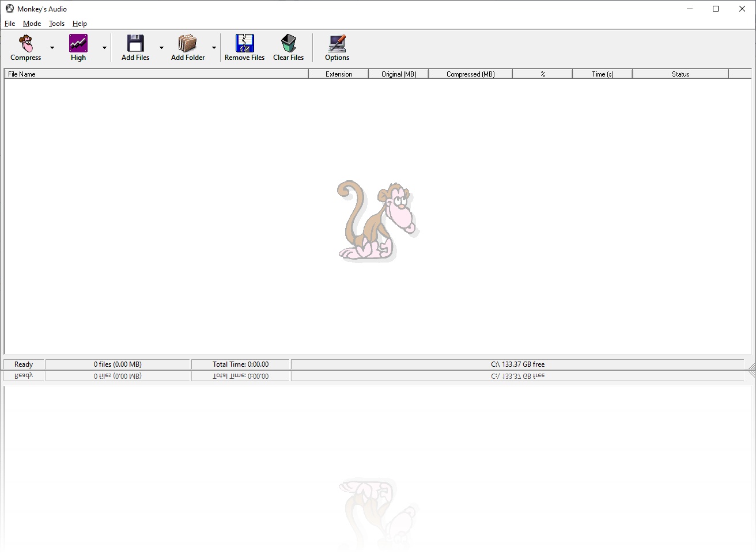Click the Clear Files trash icon
Image resolution: width=756 pixels, height=555 pixels.
(288, 43)
